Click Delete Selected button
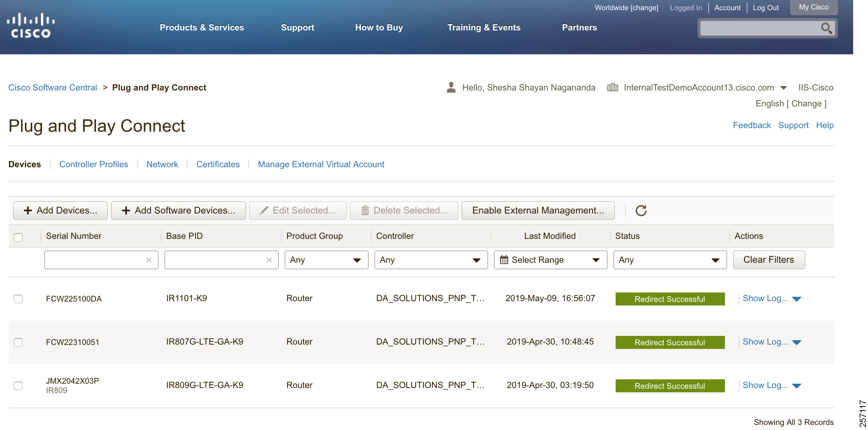 [404, 211]
